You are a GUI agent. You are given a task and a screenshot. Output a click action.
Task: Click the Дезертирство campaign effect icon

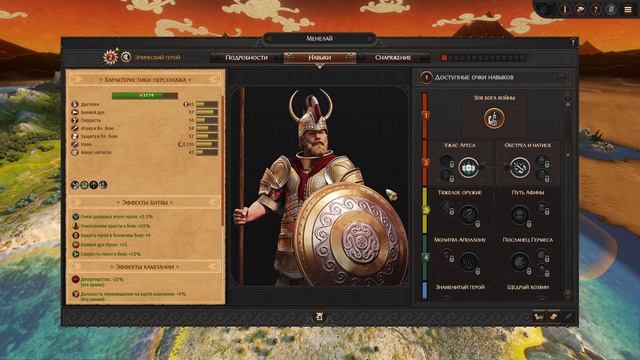click(x=76, y=280)
